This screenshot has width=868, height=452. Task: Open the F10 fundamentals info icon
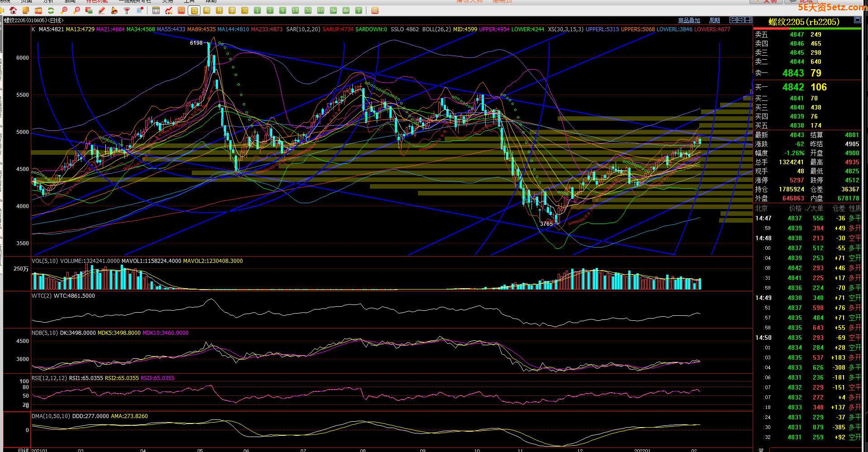(38, 10)
